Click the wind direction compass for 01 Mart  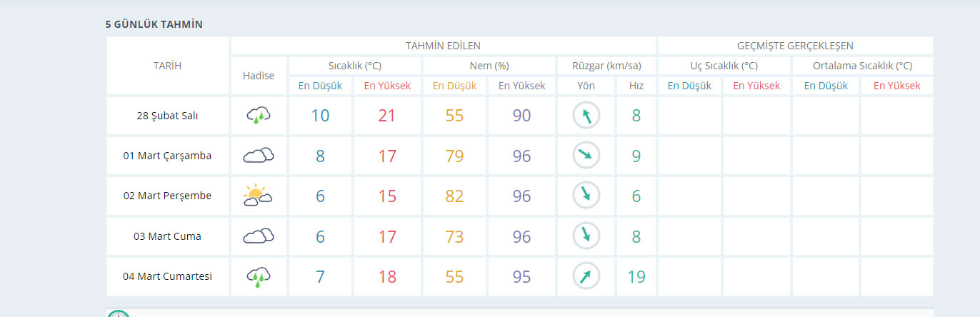click(x=586, y=155)
